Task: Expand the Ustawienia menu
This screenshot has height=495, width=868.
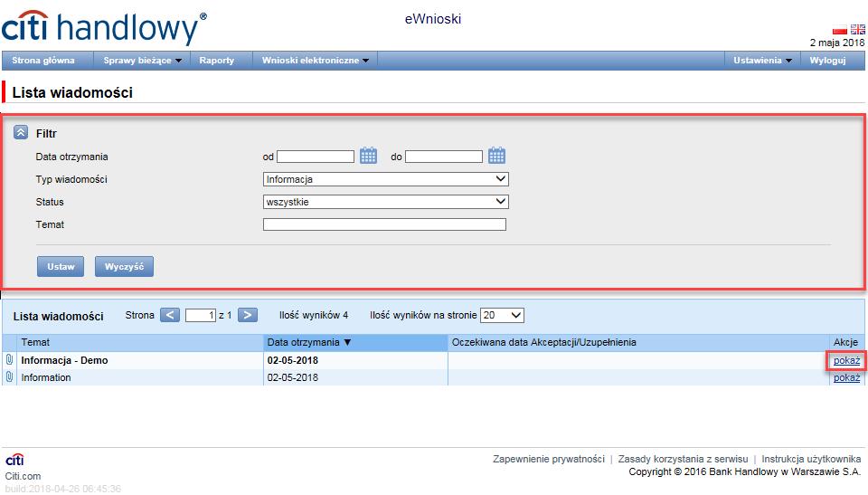Action: pyautogui.click(x=762, y=61)
